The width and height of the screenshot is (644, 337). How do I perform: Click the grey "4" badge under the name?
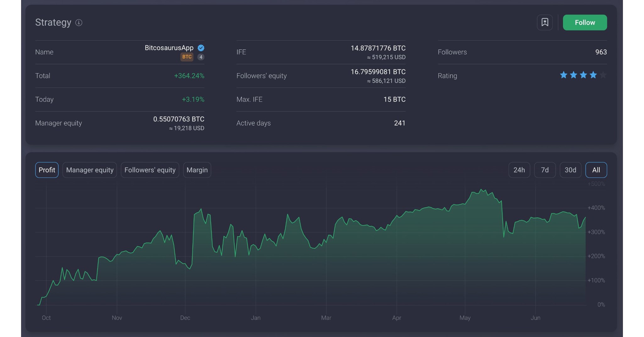(x=201, y=57)
